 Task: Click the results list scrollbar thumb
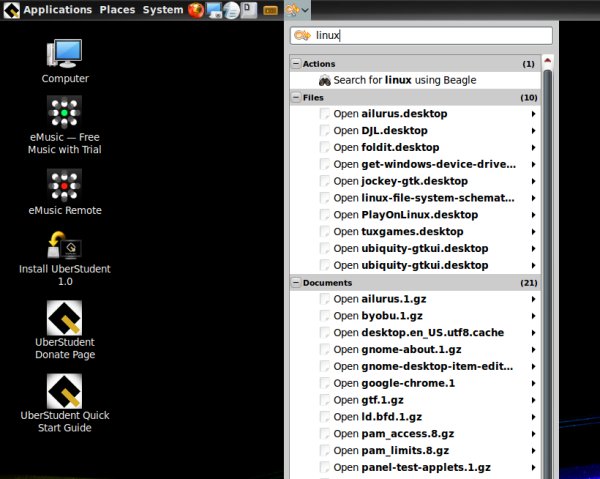[x=548, y=274]
